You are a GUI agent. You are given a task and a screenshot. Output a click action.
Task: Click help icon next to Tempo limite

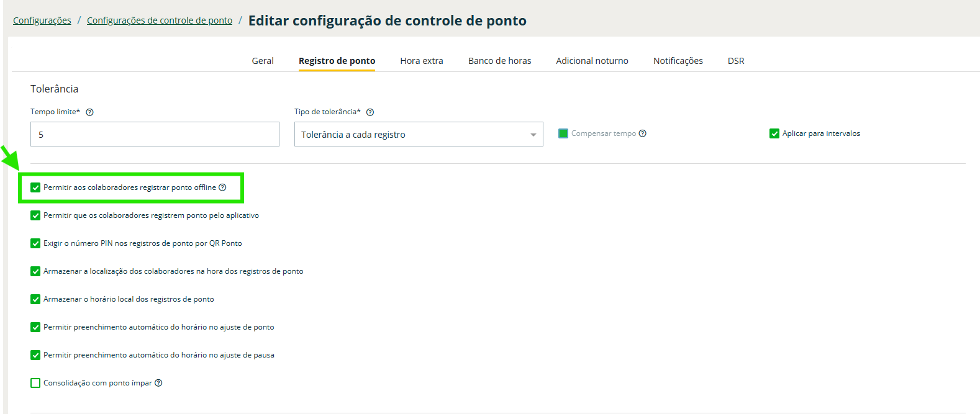point(89,112)
